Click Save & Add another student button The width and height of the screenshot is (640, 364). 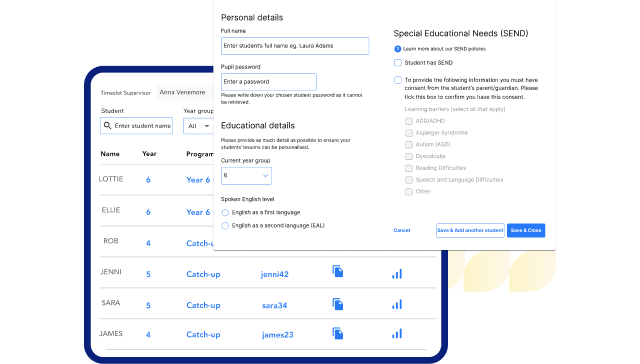click(x=470, y=230)
